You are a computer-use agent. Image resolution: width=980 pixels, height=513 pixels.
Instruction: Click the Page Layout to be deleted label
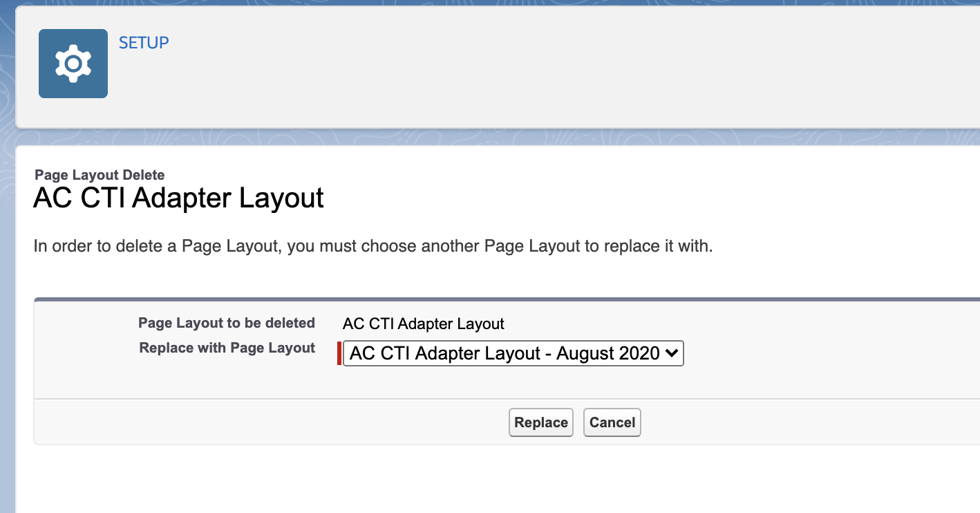[x=227, y=323]
